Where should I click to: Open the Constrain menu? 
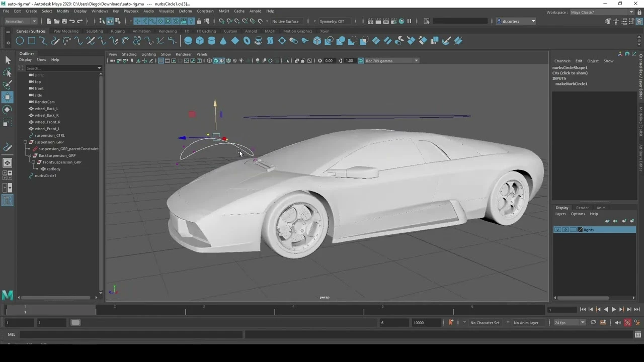[x=205, y=11]
